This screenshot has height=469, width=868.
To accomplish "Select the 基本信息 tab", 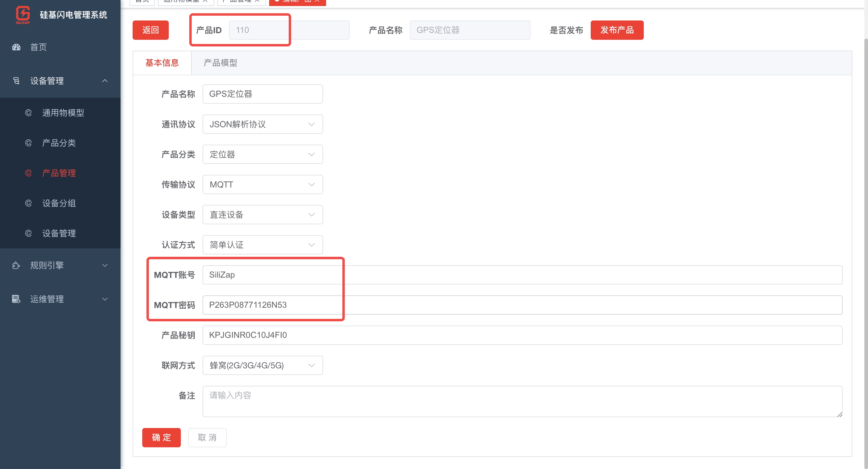I will [162, 63].
